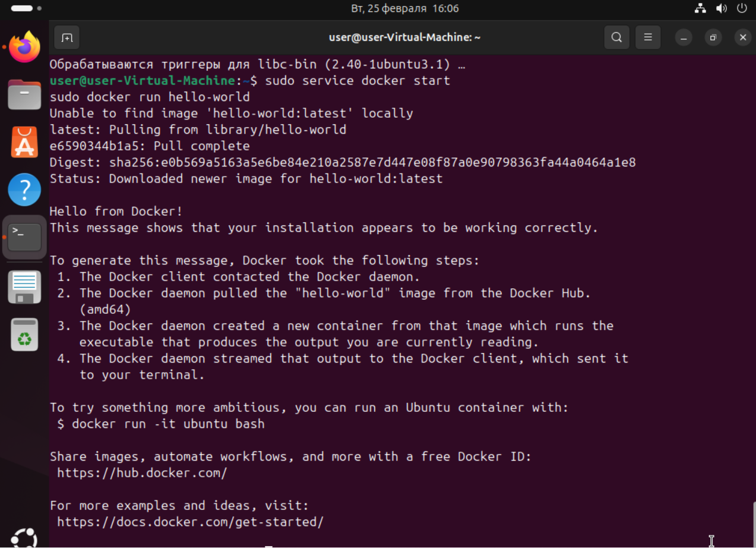Viewport: 756px width, 548px height.
Task: Open the docs.docker.com get-started link
Action: [190, 521]
